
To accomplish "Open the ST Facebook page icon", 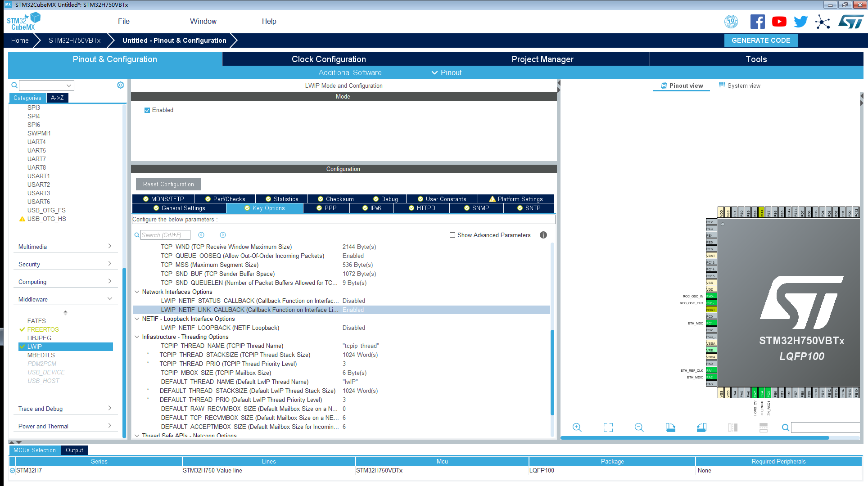I will 757,22.
